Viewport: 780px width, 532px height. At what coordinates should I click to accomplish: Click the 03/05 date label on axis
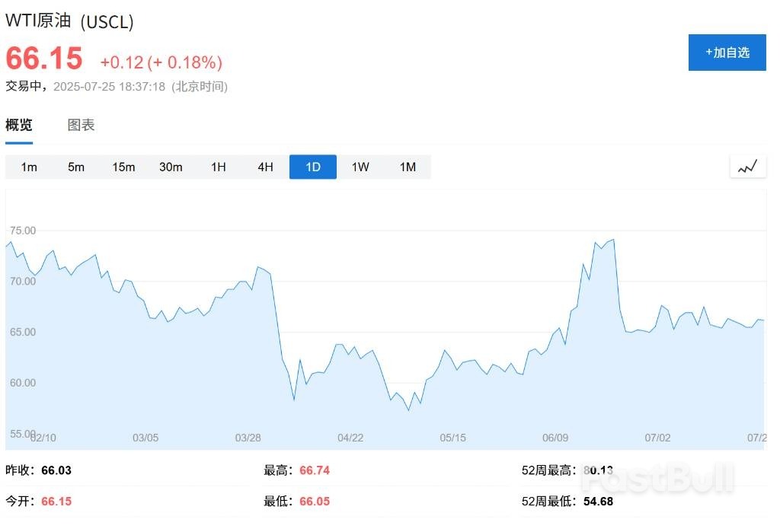tap(145, 438)
